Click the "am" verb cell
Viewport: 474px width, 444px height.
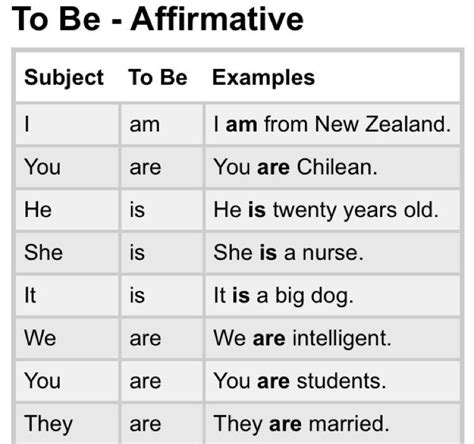click(162, 124)
